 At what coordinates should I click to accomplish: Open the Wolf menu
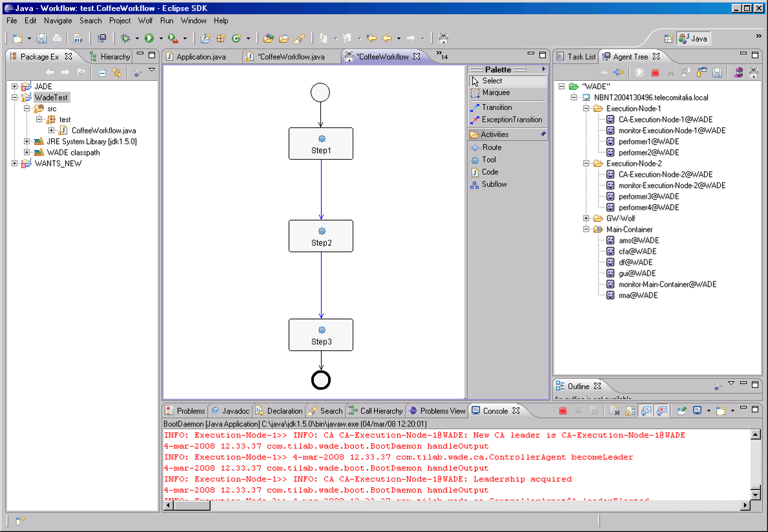click(145, 20)
